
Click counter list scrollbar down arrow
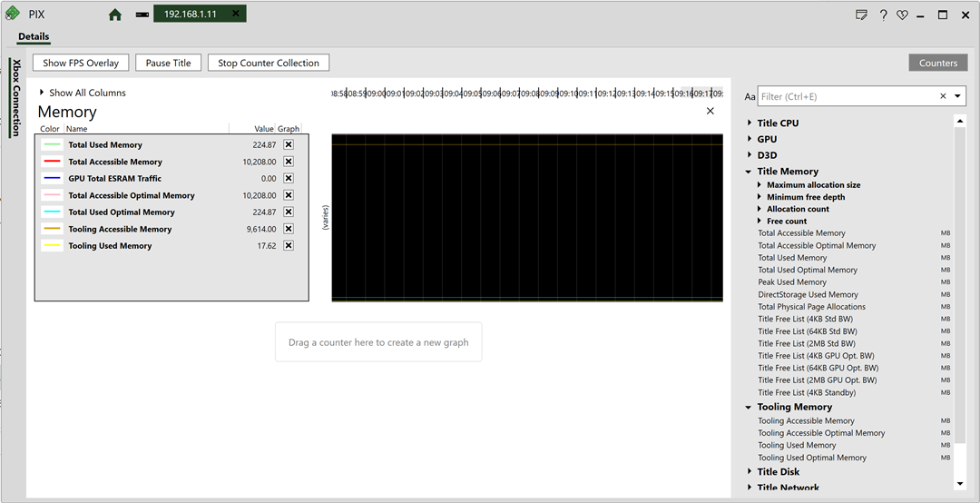pyautogui.click(x=961, y=484)
